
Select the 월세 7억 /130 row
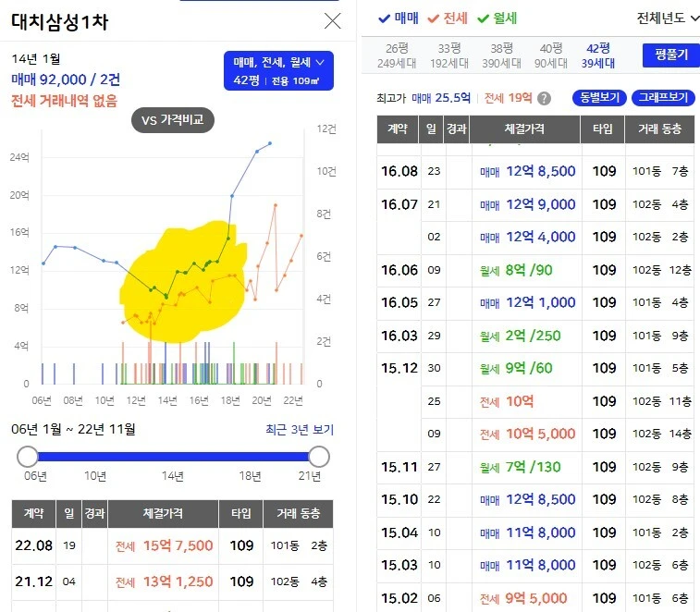tap(535, 468)
